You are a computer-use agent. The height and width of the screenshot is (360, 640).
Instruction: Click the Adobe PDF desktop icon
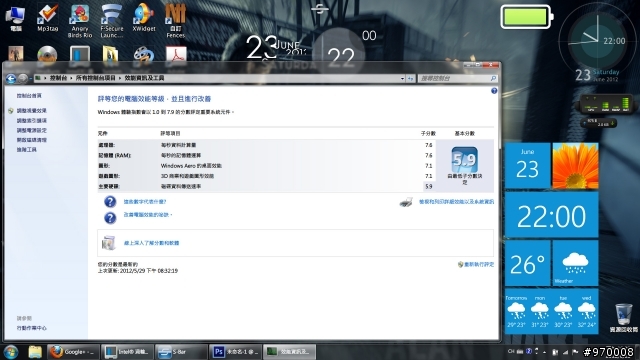(x=176, y=54)
